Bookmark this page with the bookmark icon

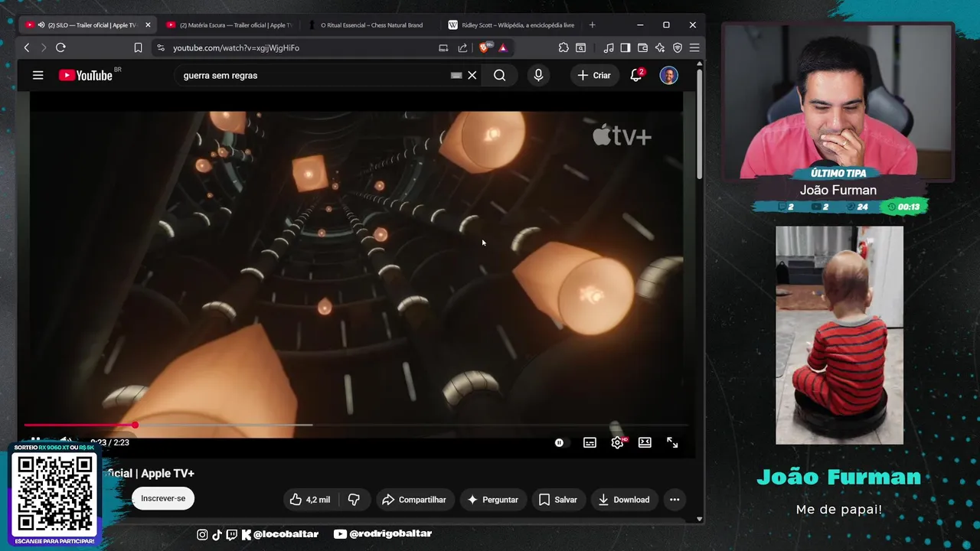(138, 47)
